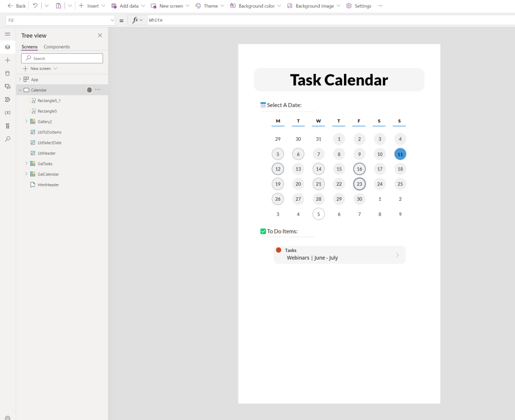
Task: Click the Back button
Action: tap(17, 6)
